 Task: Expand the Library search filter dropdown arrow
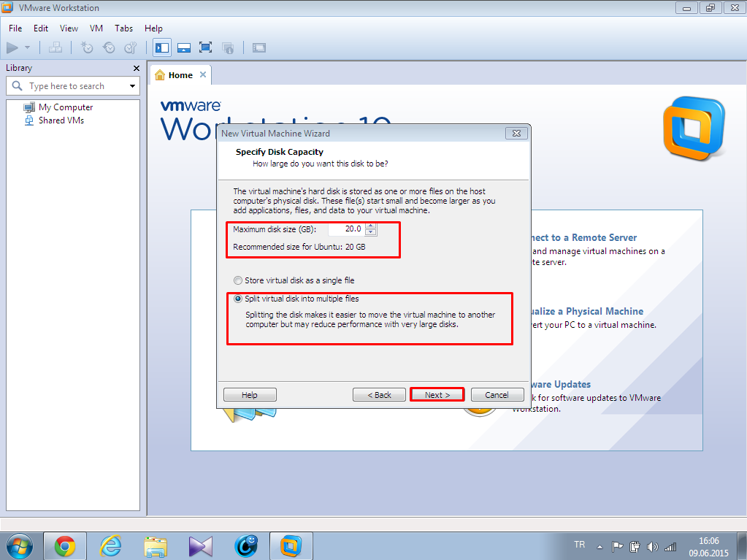click(132, 86)
